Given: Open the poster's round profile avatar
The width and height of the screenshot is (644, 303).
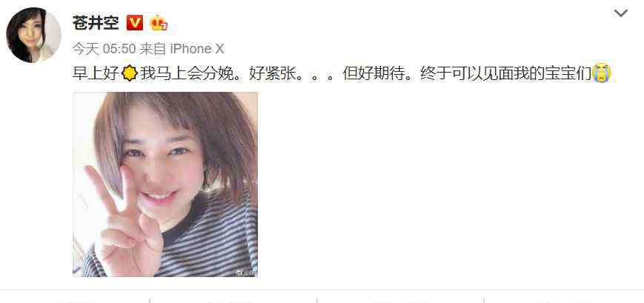Looking at the screenshot, I should [x=33, y=35].
